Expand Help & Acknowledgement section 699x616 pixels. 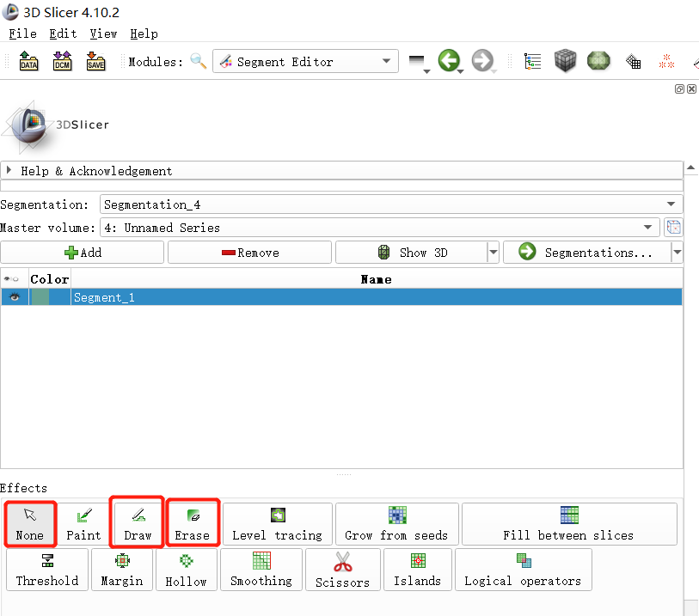coord(341,171)
